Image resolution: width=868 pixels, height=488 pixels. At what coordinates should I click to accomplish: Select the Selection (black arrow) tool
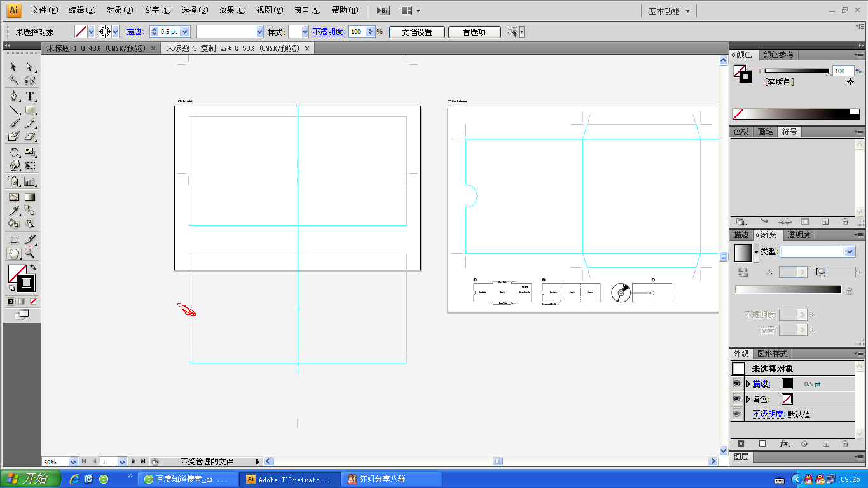[x=14, y=67]
